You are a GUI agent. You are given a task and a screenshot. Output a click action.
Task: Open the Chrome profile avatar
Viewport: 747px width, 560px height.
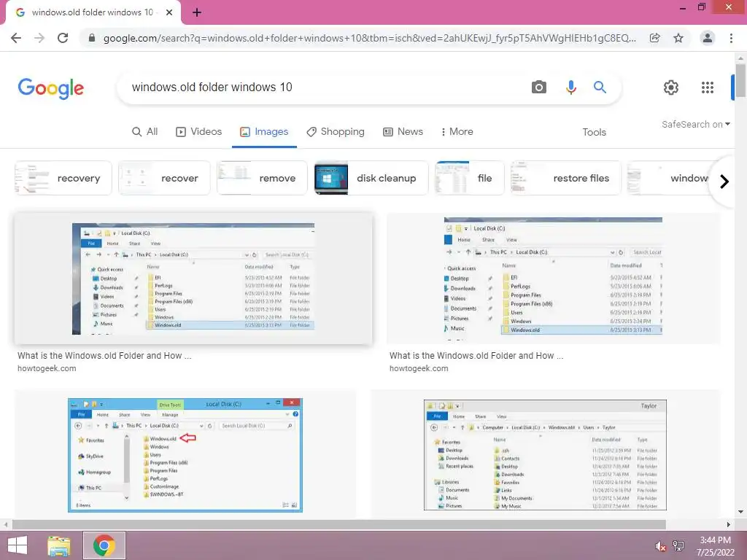point(708,38)
